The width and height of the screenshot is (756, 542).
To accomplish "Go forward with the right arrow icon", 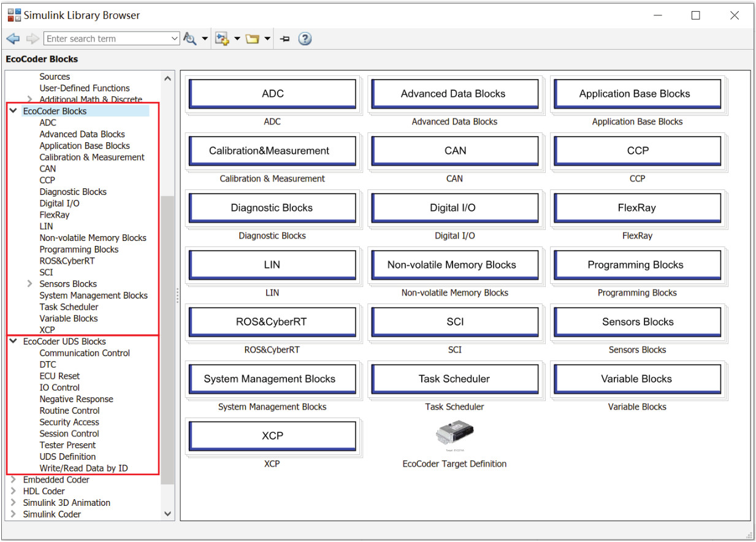I will (x=32, y=39).
